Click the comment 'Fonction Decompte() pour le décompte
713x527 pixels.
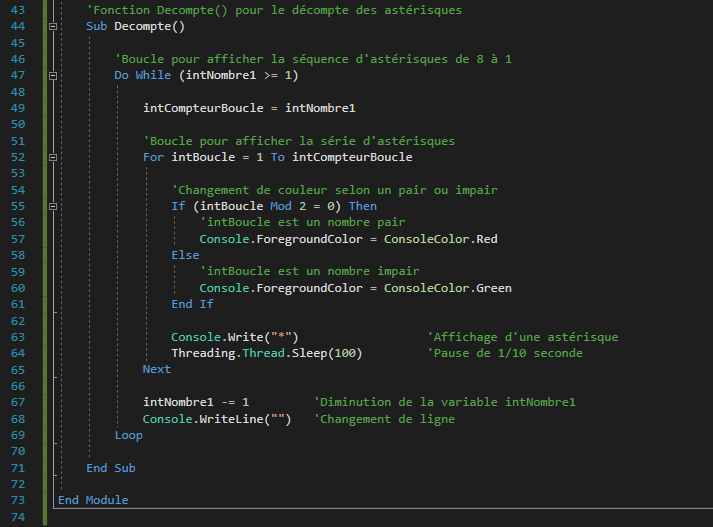pyautogui.click(x=274, y=10)
